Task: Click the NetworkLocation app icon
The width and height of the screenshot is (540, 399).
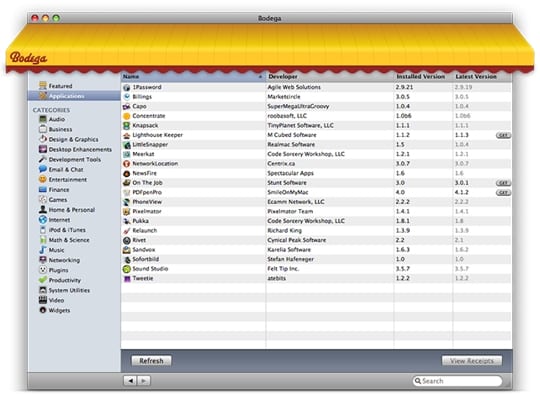Action: pyautogui.click(x=127, y=164)
